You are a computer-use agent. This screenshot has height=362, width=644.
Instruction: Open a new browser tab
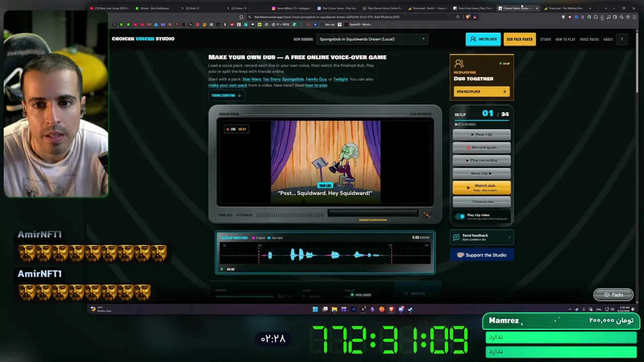coord(590,8)
